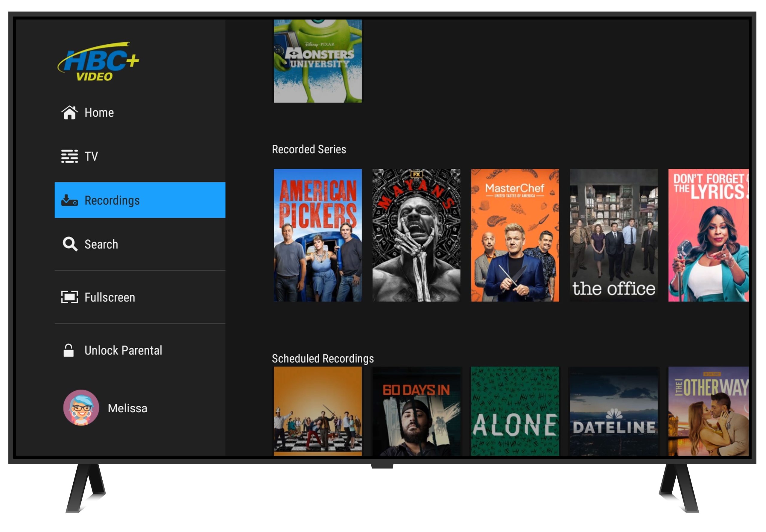Open the TV menu label

[x=91, y=156]
